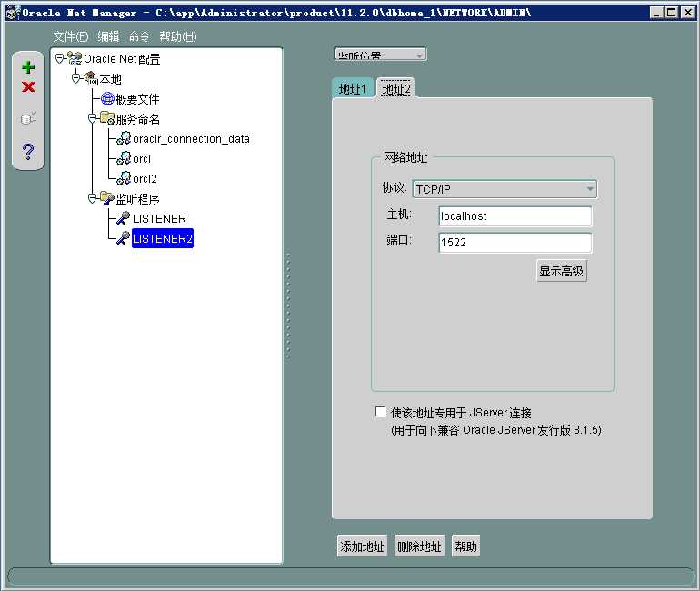Select the 本地 tree item label

(x=110, y=79)
